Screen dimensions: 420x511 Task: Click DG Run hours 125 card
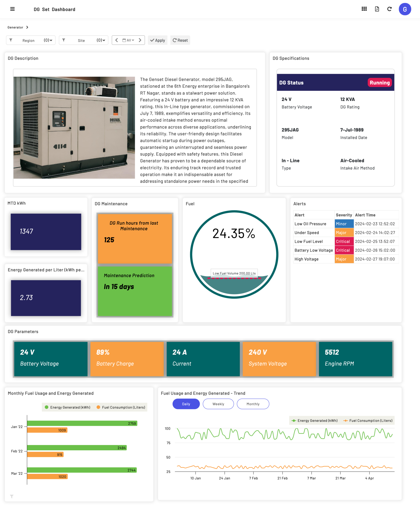pos(135,238)
